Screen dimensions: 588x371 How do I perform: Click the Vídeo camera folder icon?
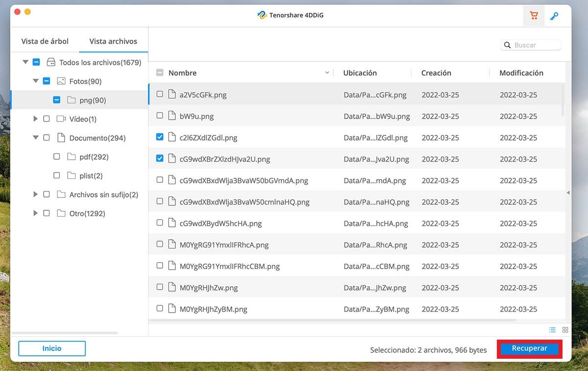(x=61, y=119)
